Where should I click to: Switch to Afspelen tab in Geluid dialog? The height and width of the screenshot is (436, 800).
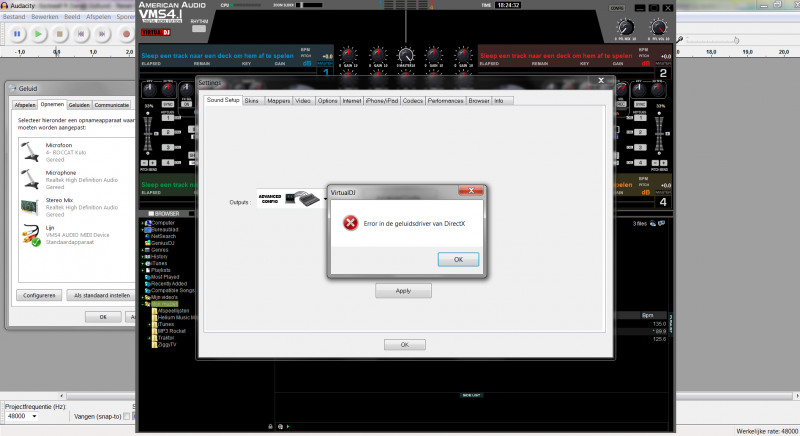click(25, 105)
